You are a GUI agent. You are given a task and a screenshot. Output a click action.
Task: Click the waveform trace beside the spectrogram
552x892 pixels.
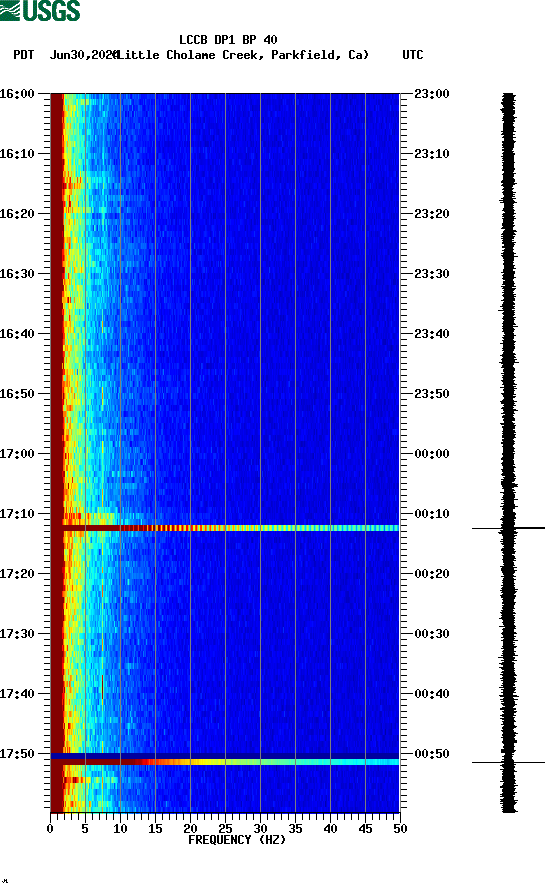click(x=509, y=453)
